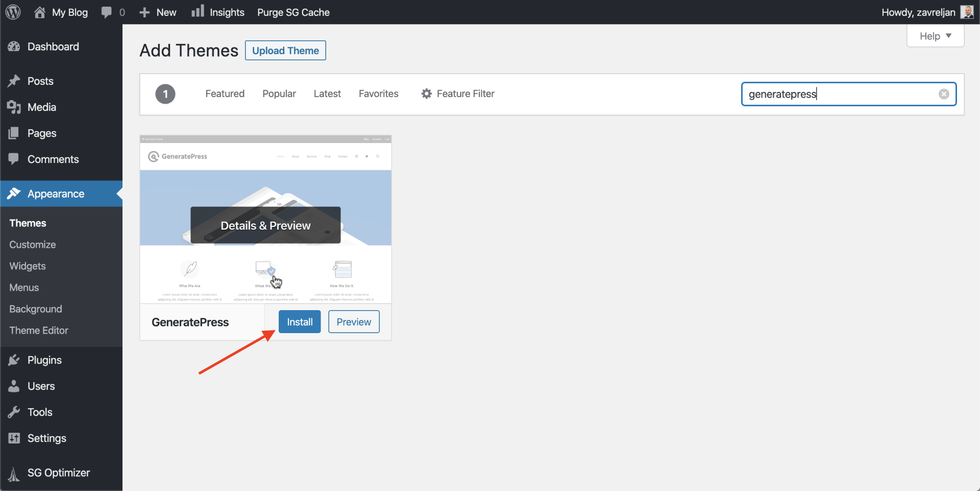Open the Media menu item

coord(61,107)
